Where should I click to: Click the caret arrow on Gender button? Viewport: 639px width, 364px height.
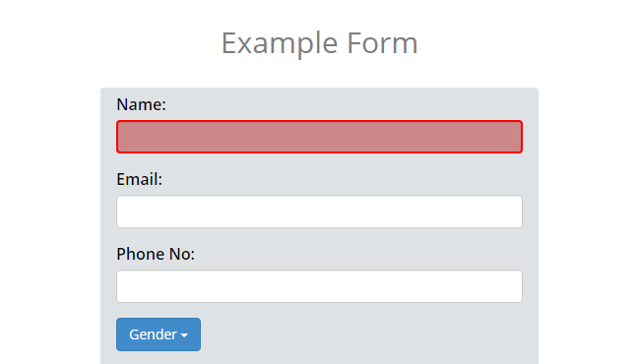[184, 335]
